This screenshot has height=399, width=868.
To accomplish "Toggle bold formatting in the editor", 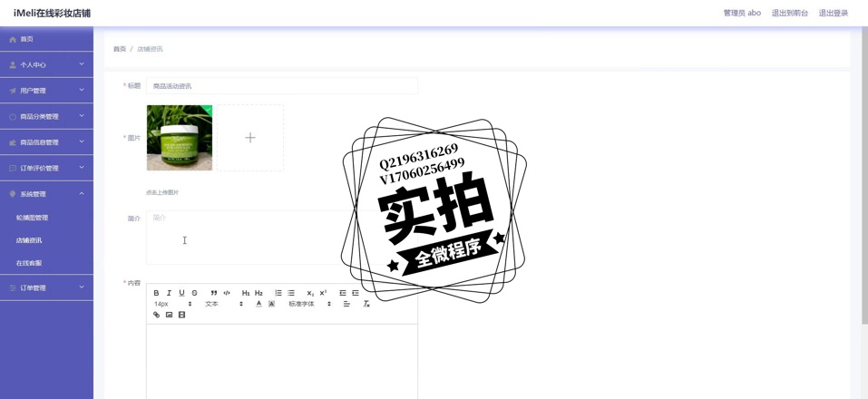I will [x=156, y=293].
